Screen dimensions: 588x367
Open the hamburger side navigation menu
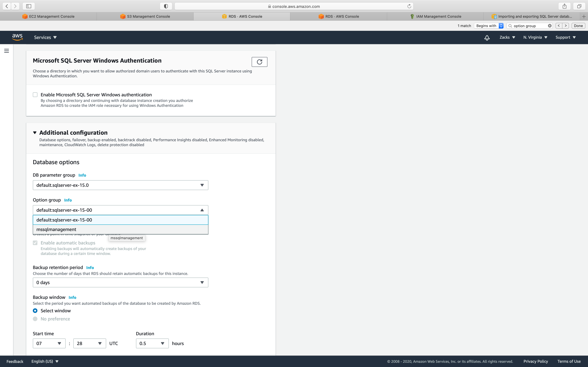click(x=7, y=51)
